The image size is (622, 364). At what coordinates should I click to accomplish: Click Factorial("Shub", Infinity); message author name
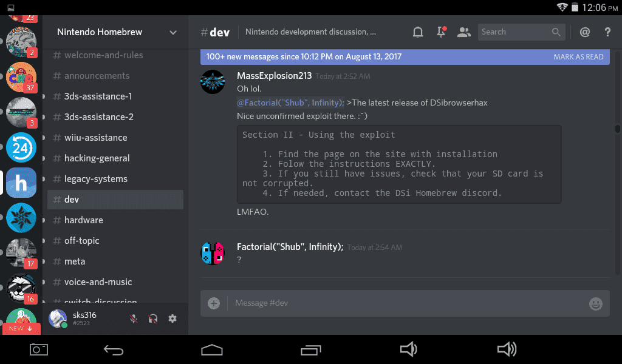coord(290,247)
